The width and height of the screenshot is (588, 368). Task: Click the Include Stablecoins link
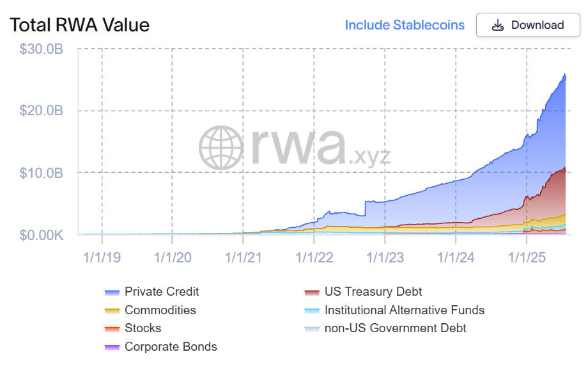point(405,26)
